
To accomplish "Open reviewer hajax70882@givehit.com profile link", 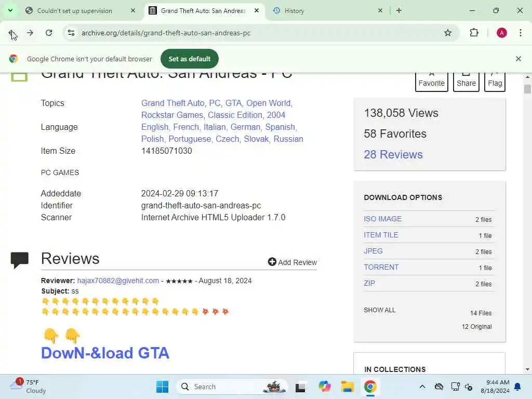I will click(118, 281).
